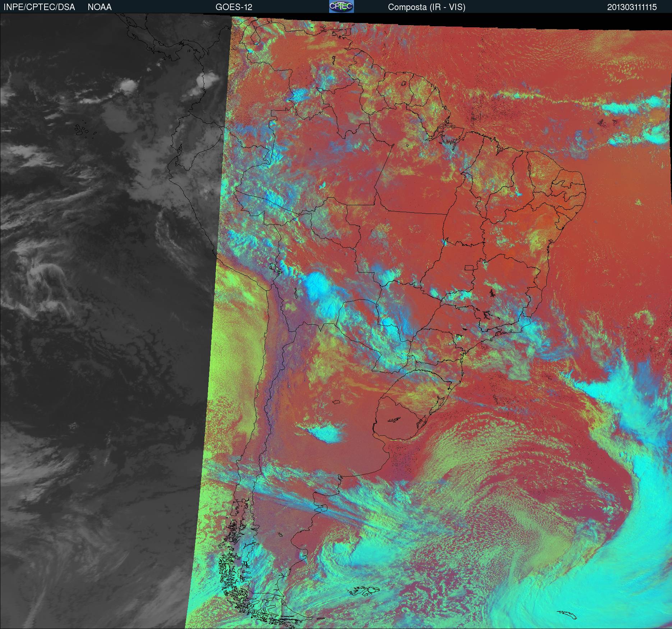Click the Composta (IR - VIS) title

[427, 7]
